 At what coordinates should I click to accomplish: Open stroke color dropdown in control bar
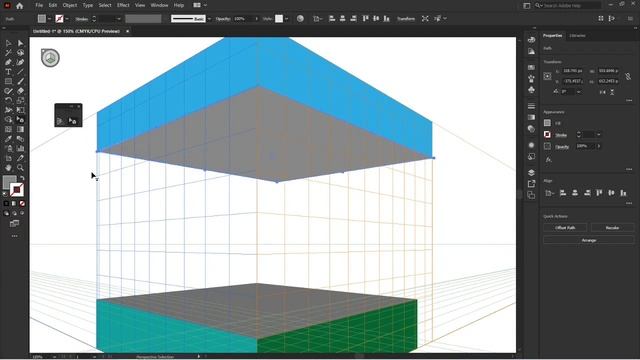click(x=67, y=19)
